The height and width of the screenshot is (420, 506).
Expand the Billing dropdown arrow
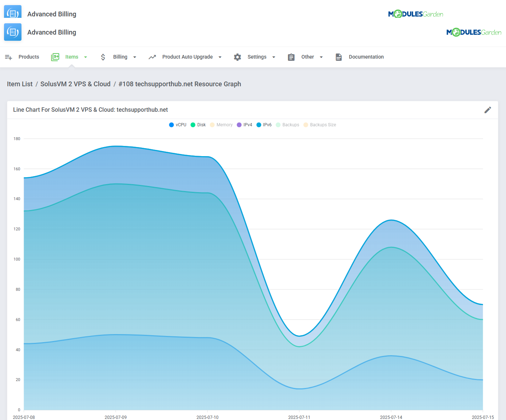pos(135,57)
